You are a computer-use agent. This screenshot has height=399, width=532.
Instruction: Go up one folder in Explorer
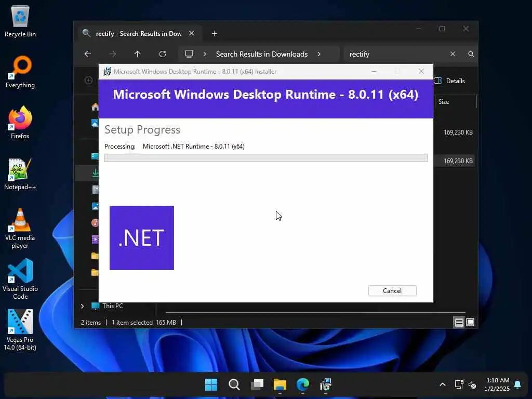pyautogui.click(x=137, y=54)
